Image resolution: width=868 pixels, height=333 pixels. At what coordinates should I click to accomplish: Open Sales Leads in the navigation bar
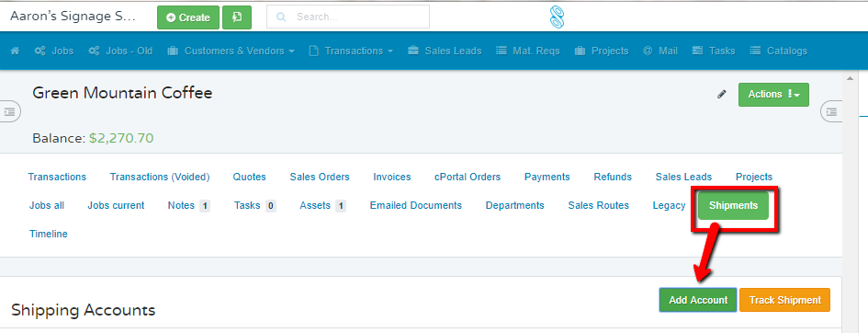click(445, 51)
